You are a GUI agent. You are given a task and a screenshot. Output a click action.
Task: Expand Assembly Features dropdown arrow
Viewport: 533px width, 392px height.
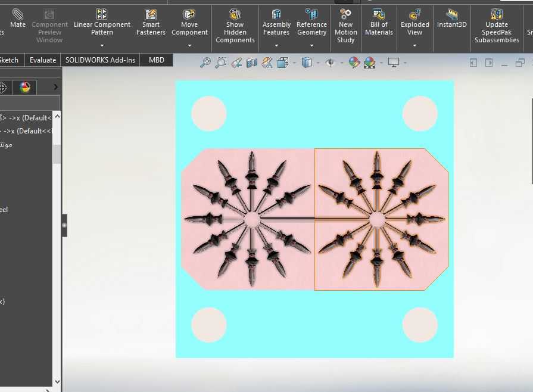pos(276,45)
